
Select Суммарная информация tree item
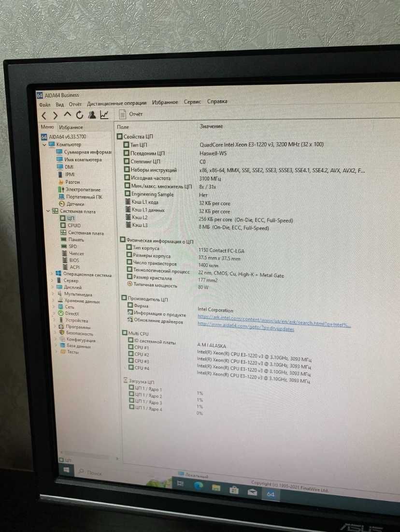pyautogui.click(x=84, y=152)
